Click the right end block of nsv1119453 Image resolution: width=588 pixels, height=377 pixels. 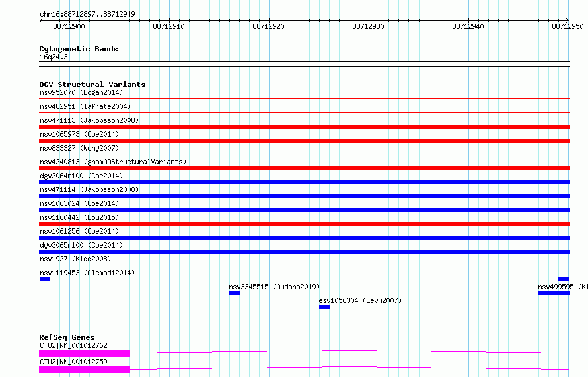pyautogui.click(x=564, y=279)
